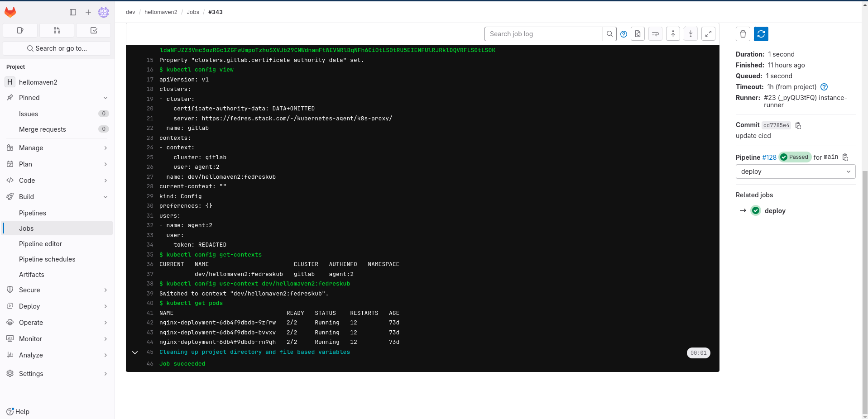Open the merge requests shortcut icon
This screenshot has height=419, width=868.
pos(57,30)
